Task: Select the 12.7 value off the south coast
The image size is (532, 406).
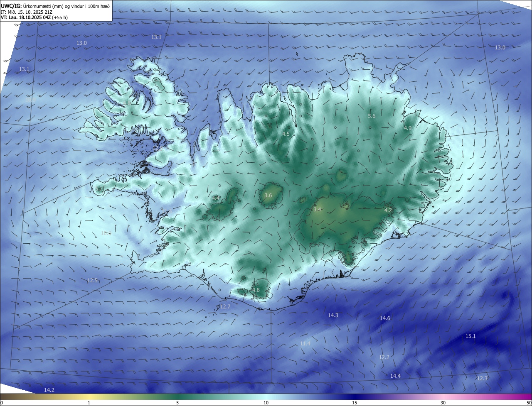Action: [225, 307]
